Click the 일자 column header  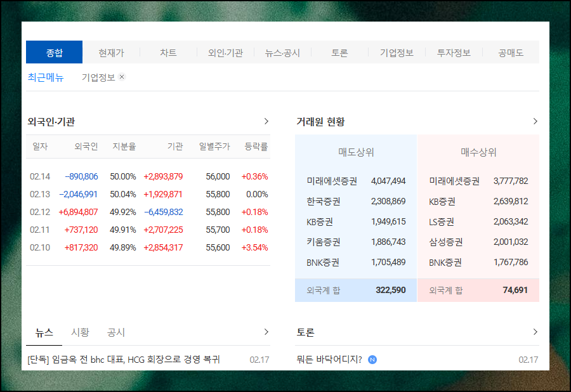click(40, 147)
